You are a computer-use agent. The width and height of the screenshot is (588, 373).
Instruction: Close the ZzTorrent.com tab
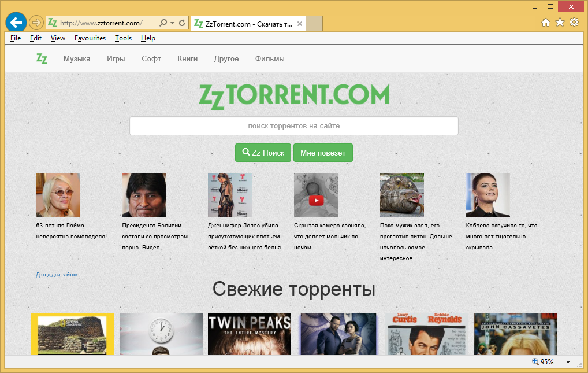coord(300,24)
